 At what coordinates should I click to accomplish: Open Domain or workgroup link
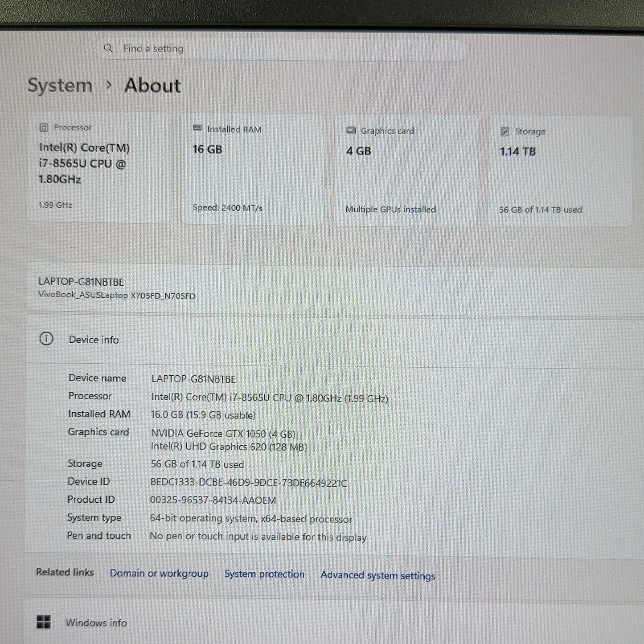point(159,573)
